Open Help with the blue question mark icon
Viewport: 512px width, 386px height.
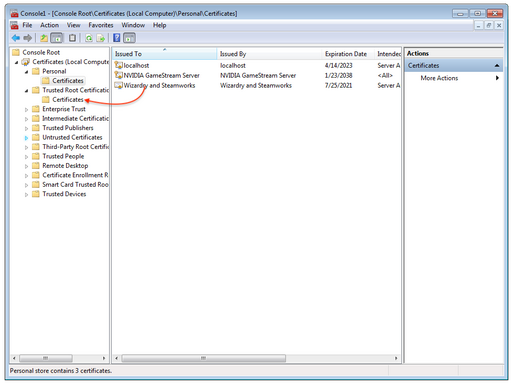(117, 38)
